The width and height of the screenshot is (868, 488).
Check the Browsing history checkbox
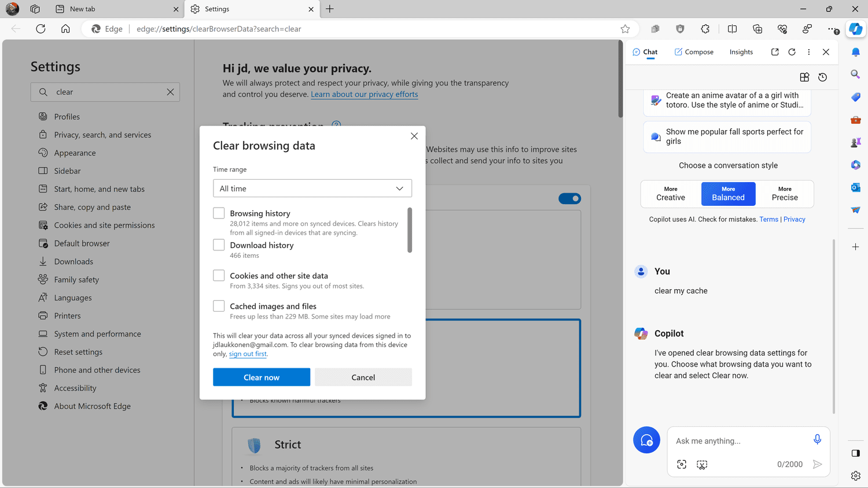pyautogui.click(x=219, y=213)
